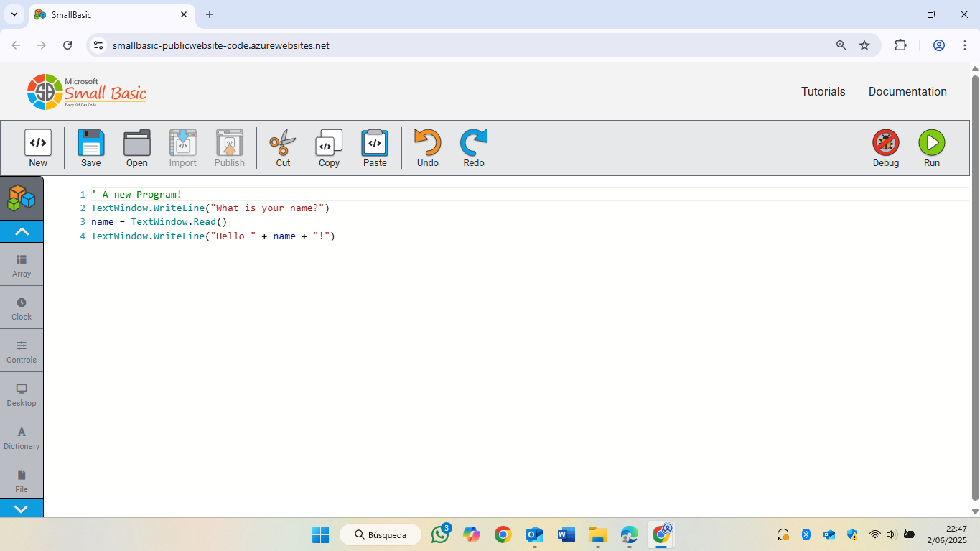This screenshot has width=980, height=551.
Task: Undo the last edit
Action: click(x=427, y=149)
